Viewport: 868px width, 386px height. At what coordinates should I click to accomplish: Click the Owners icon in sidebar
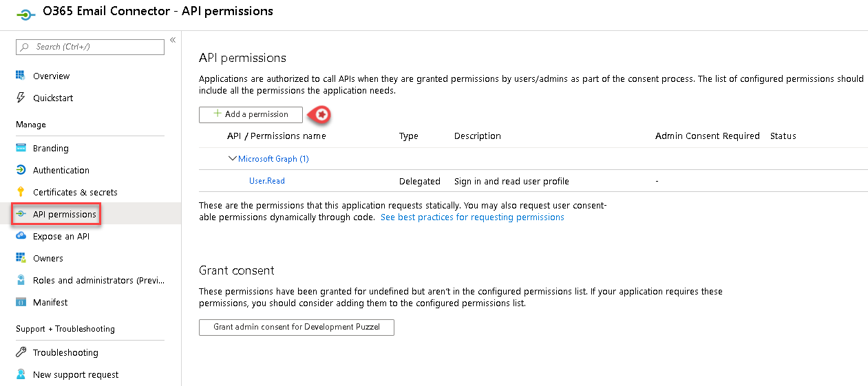click(x=21, y=258)
